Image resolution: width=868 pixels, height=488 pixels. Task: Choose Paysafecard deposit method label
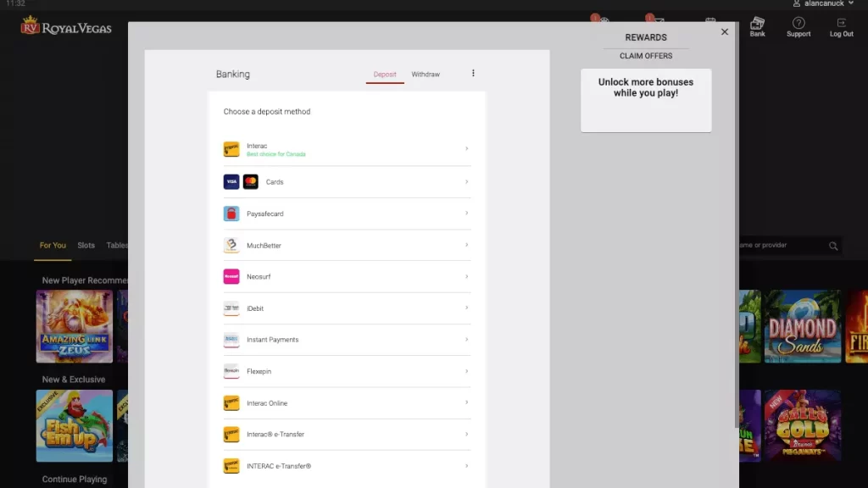pos(265,213)
